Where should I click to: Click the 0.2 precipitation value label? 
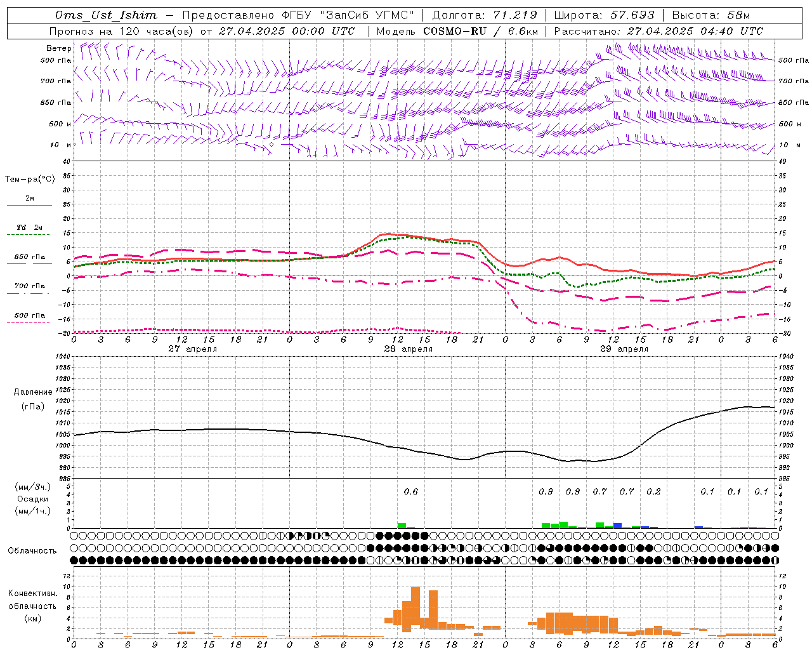[653, 491]
